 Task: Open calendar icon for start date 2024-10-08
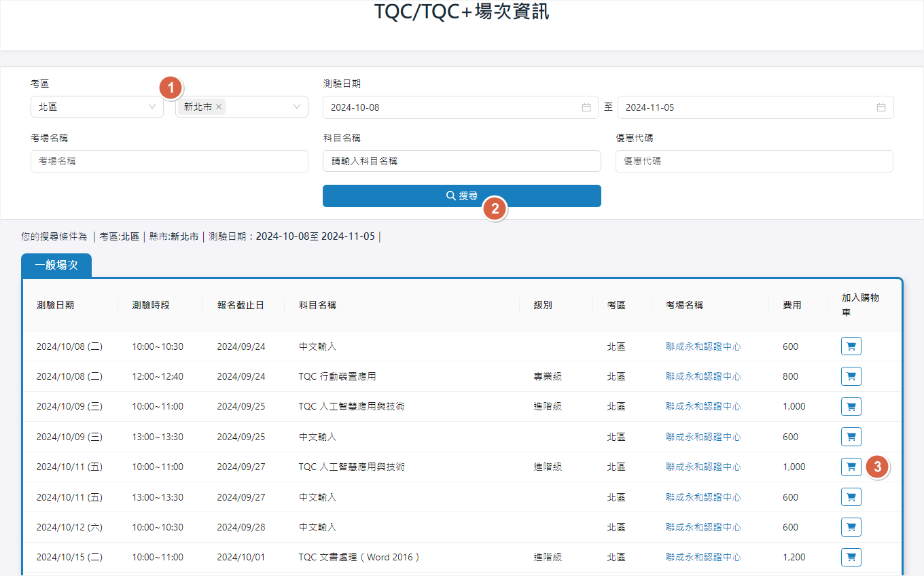[x=586, y=107]
